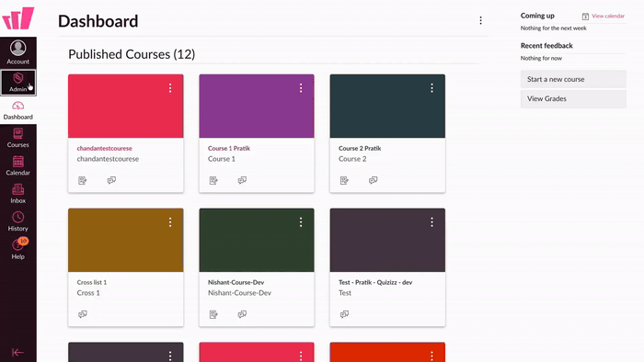644x362 pixels.
Task: Open options menu for Cross list 1 card
Action: [170, 222]
